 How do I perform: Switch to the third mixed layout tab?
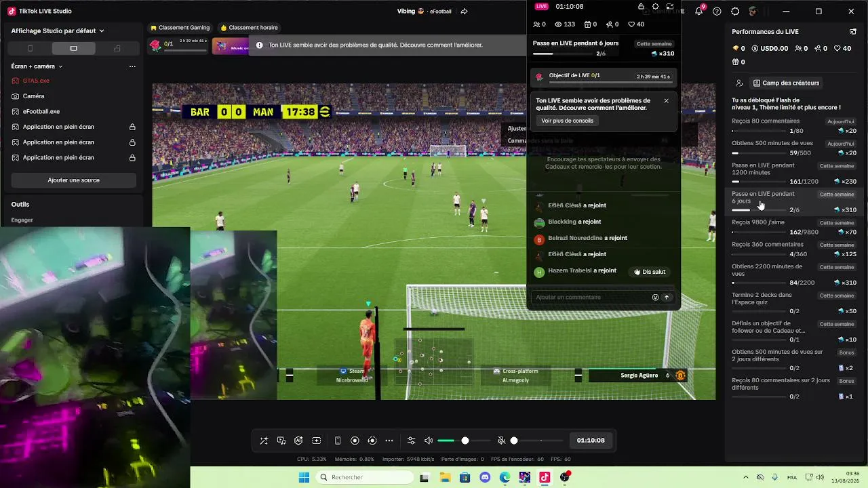pyautogui.click(x=117, y=48)
